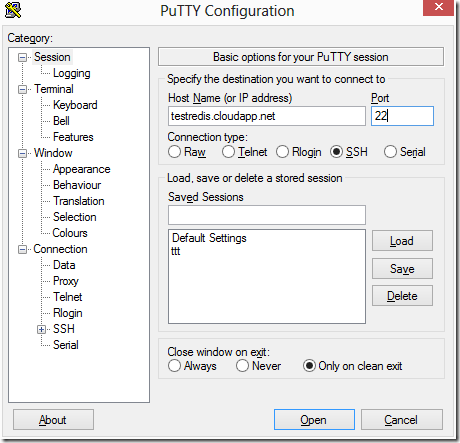
Task: Collapse the Connection tree node
Action: 22,249
